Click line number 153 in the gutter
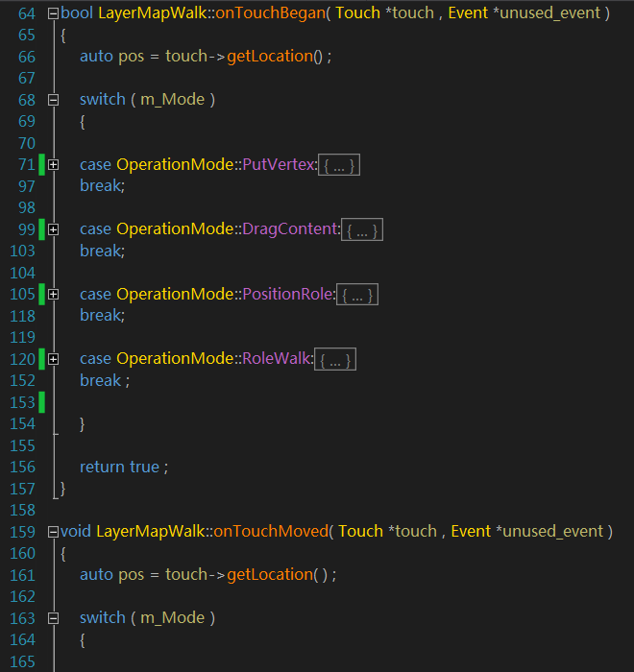The height and width of the screenshot is (672, 634). click(x=22, y=402)
